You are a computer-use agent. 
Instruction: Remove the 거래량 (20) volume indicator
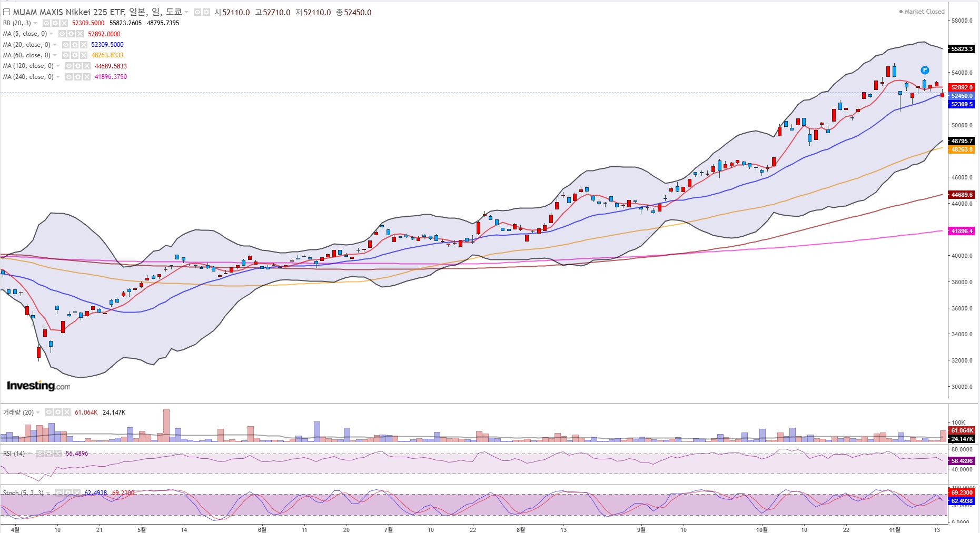point(67,413)
